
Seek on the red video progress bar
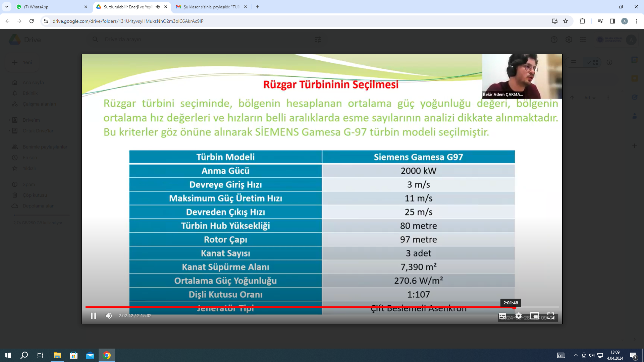pos(302,307)
